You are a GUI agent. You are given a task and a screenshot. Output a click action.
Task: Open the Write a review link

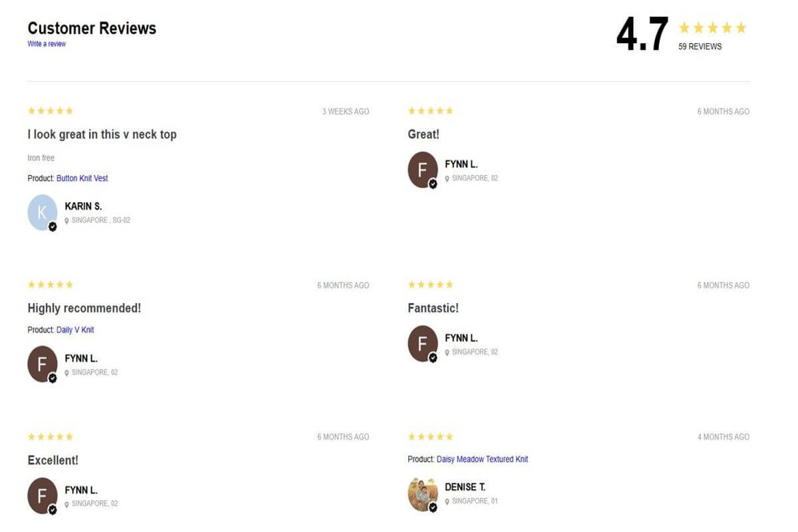click(x=45, y=44)
